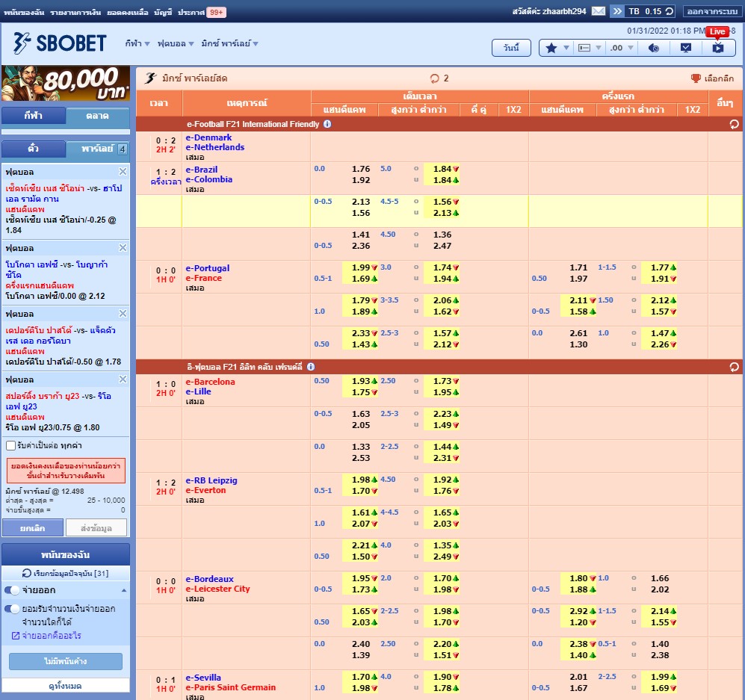
Task: Select e-Portugal full-time handicap odds 1.99
Action: click(x=361, y=268)
